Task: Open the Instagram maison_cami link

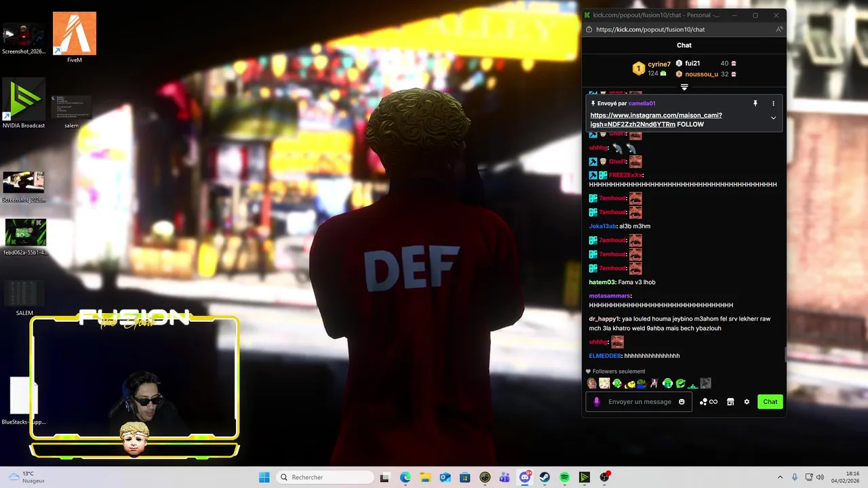Action: pyautogui.click(x=656, y=120)
